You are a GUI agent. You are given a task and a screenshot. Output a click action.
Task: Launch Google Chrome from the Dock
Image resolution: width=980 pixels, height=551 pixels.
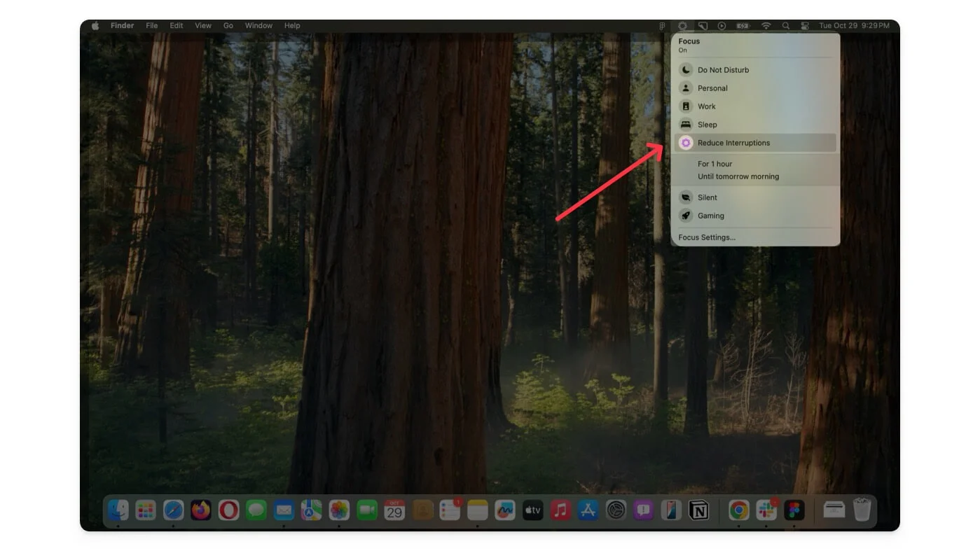738,510
